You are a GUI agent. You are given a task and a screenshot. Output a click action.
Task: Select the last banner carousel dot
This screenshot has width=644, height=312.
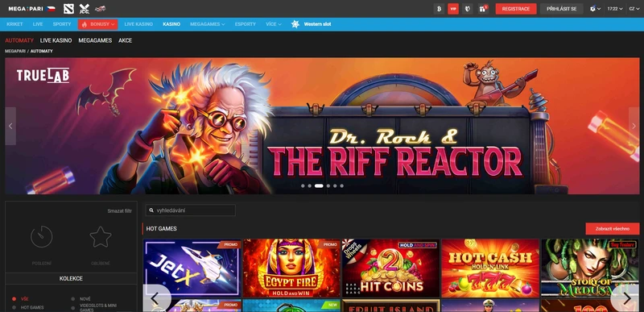(341, 185)
